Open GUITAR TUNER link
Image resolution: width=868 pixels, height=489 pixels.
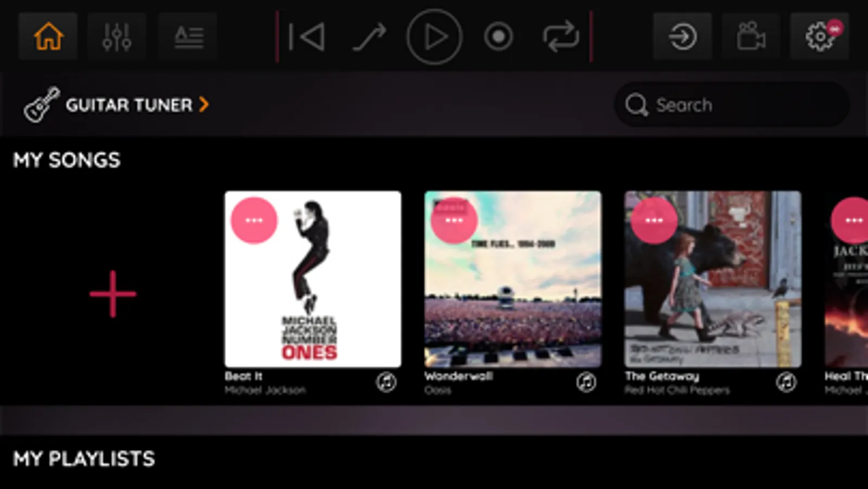coord(129,105)
